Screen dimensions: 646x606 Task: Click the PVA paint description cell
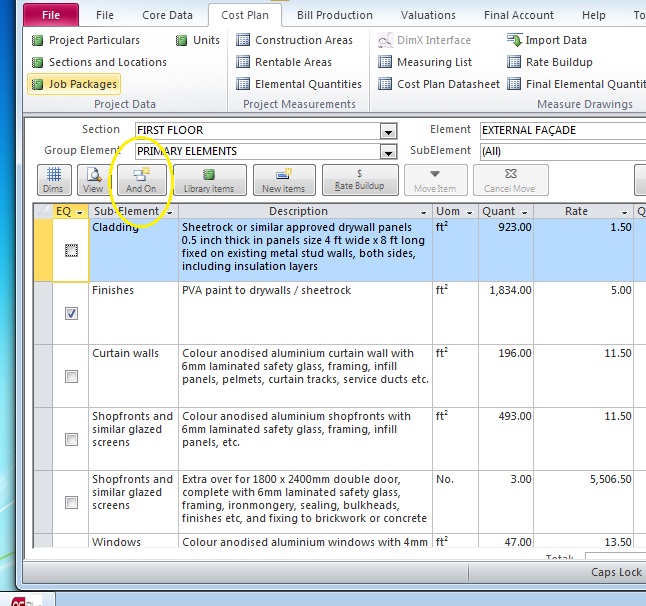coord(305,313)
